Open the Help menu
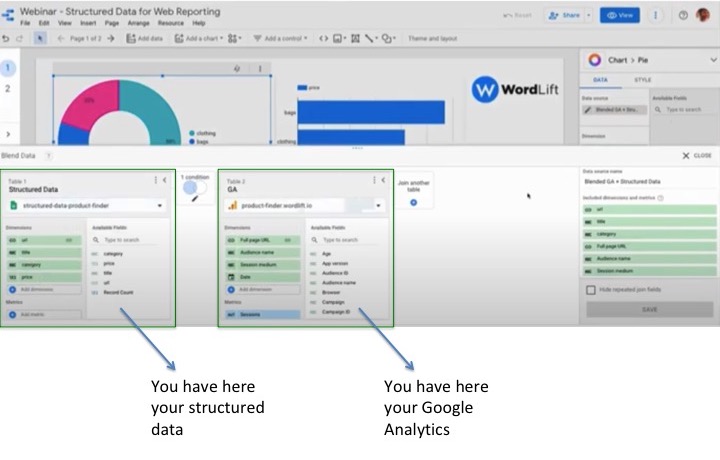This screenshot has width=720, height=460. pos(198,23)
